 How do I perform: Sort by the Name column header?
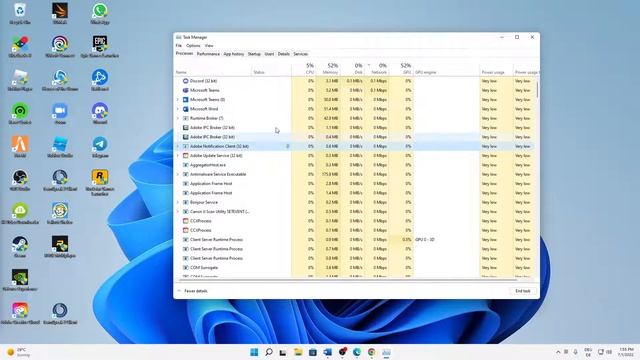pos(213,69)
